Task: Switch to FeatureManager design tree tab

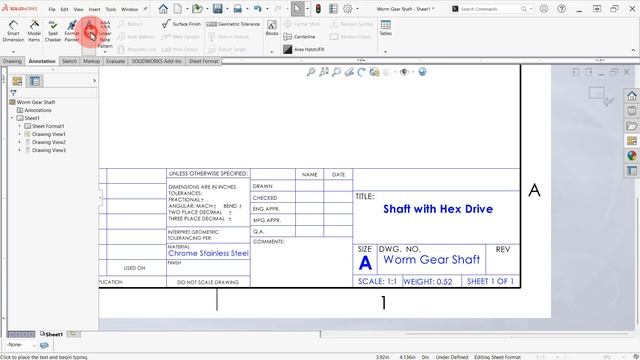Action: tap(17, 81)
